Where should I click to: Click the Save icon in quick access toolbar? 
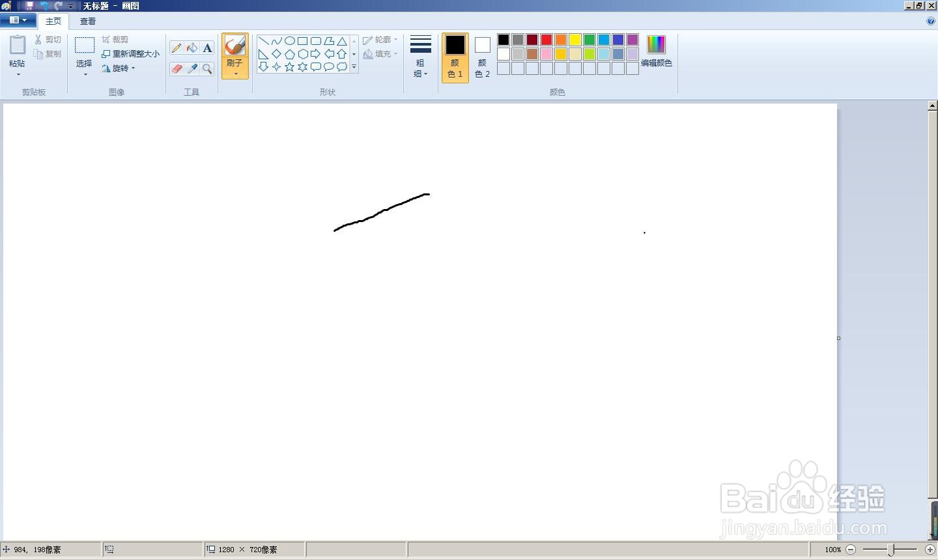pyautogui.click(x=29, y=6)
